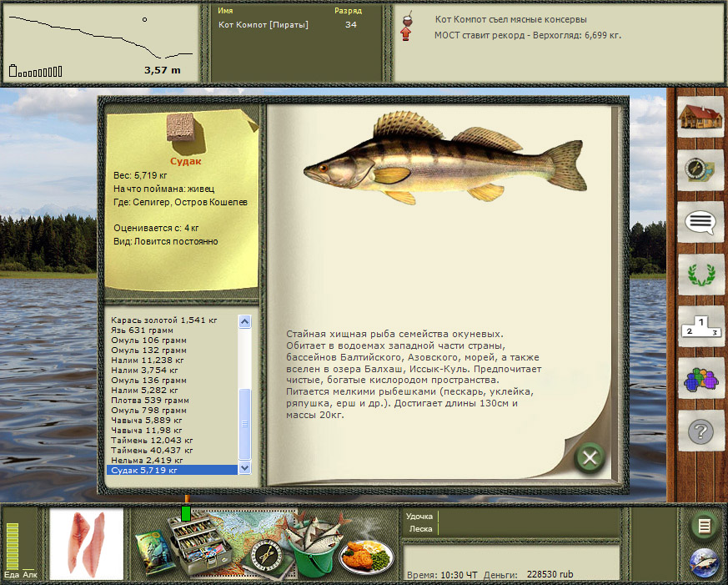Open the chat speech bubble
728x585 pixels.
tap(699, 222)
